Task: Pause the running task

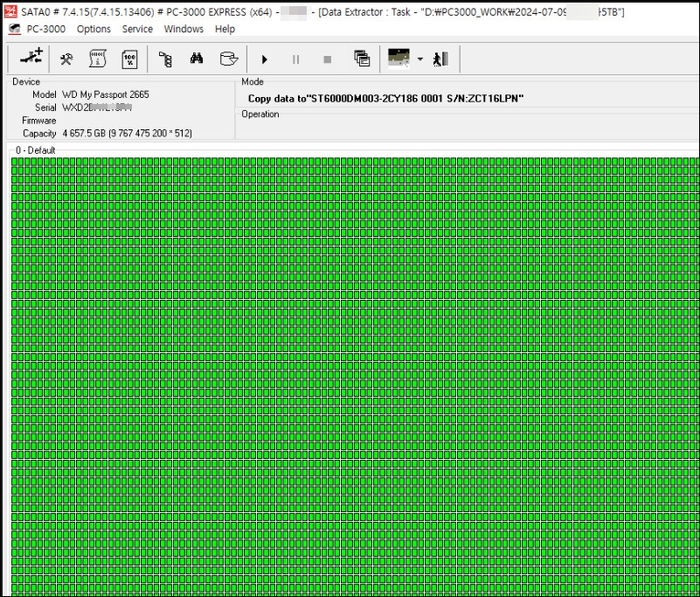Action: (295, 59)
